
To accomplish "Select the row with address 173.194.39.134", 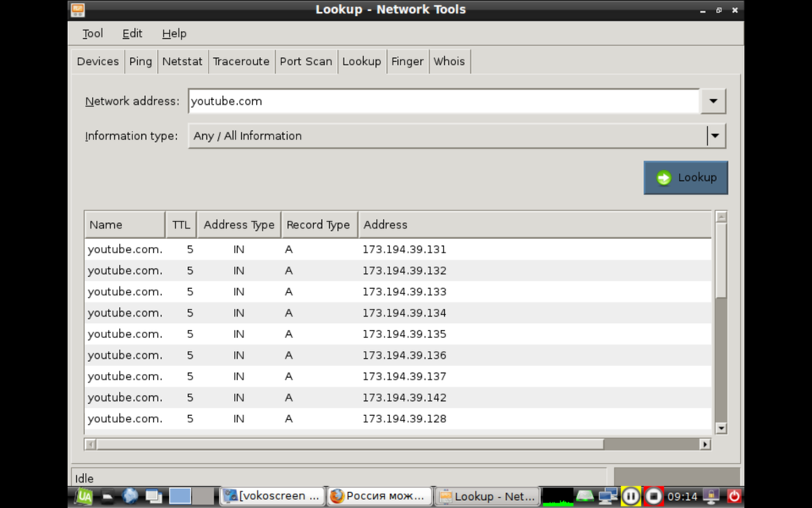I will coord(398,313).
